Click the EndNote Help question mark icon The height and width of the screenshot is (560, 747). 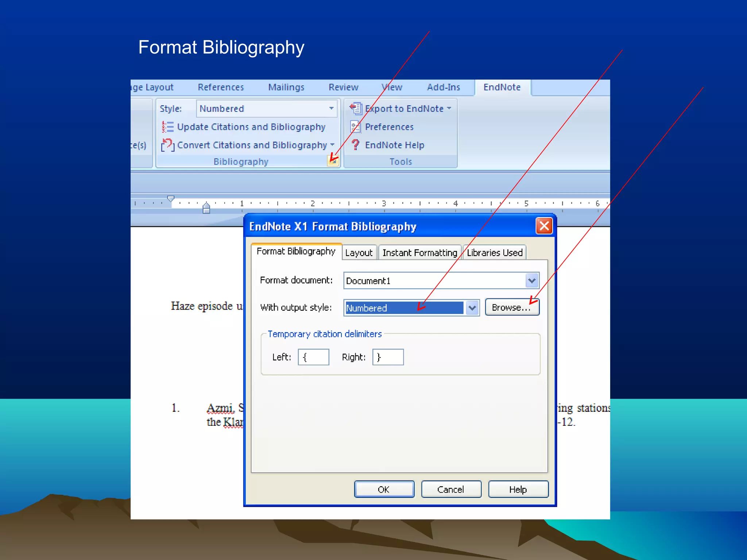pos(355,145)
